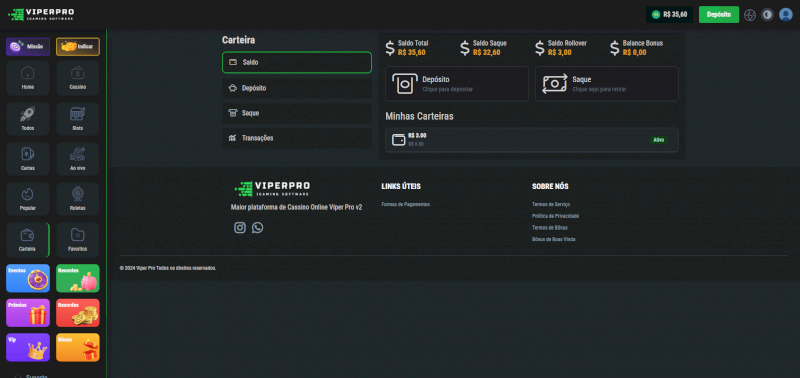The width and height of the screenshot is (800, 378).
Task: Click the Saldo Saque value R$ 32,60
Action: 487,52
